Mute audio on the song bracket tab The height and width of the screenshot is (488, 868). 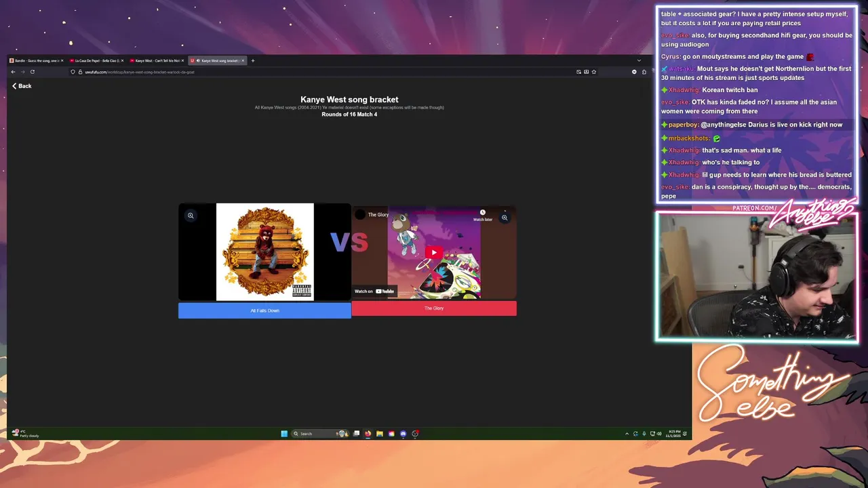pos(198,60)
